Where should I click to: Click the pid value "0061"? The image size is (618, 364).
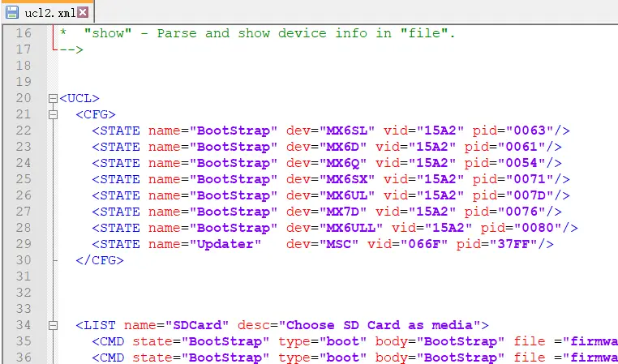click(x=521, y=147)
